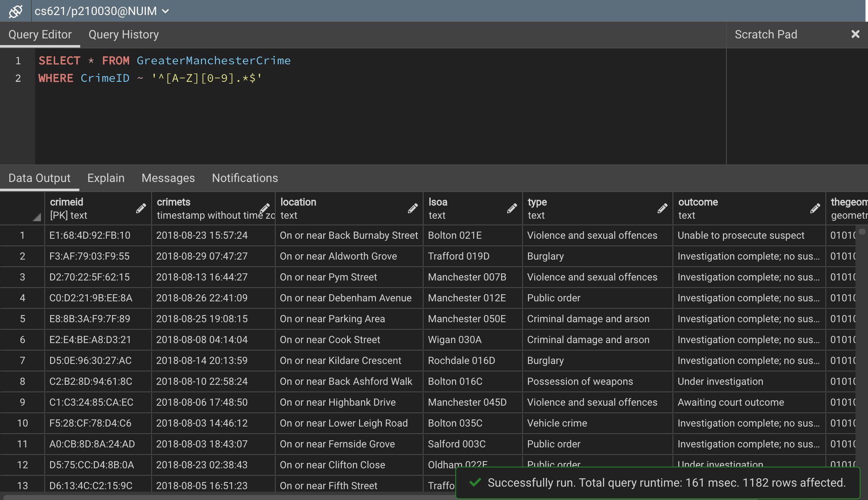The image size is (868, 500).
Task: Select the Data Output tab
Action: click(39, 178)
